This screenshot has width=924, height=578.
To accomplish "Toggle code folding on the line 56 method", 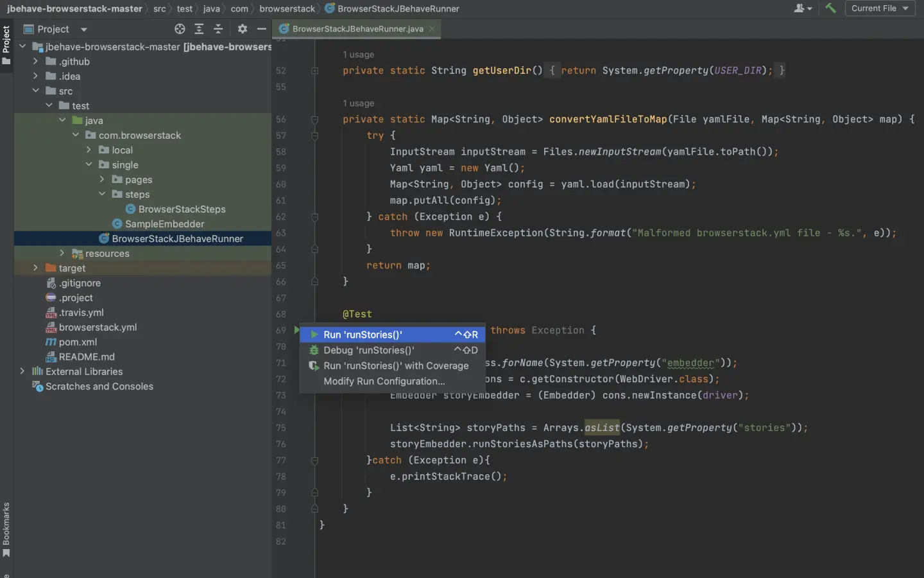I will [314, 119].
